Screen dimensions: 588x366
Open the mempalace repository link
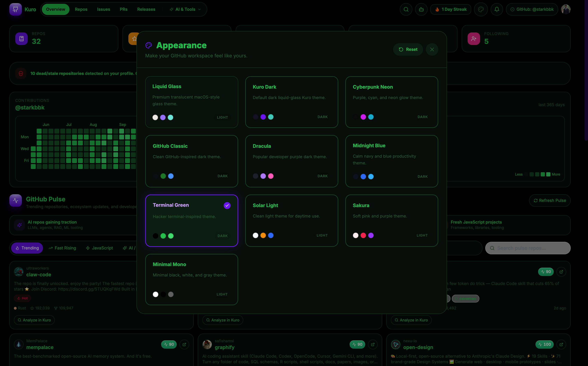click(40, 347)
